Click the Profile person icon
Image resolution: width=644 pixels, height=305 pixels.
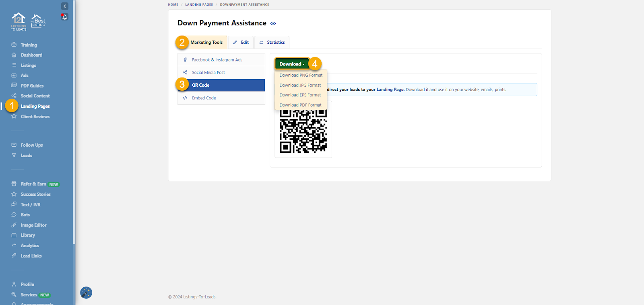point(14,284)
